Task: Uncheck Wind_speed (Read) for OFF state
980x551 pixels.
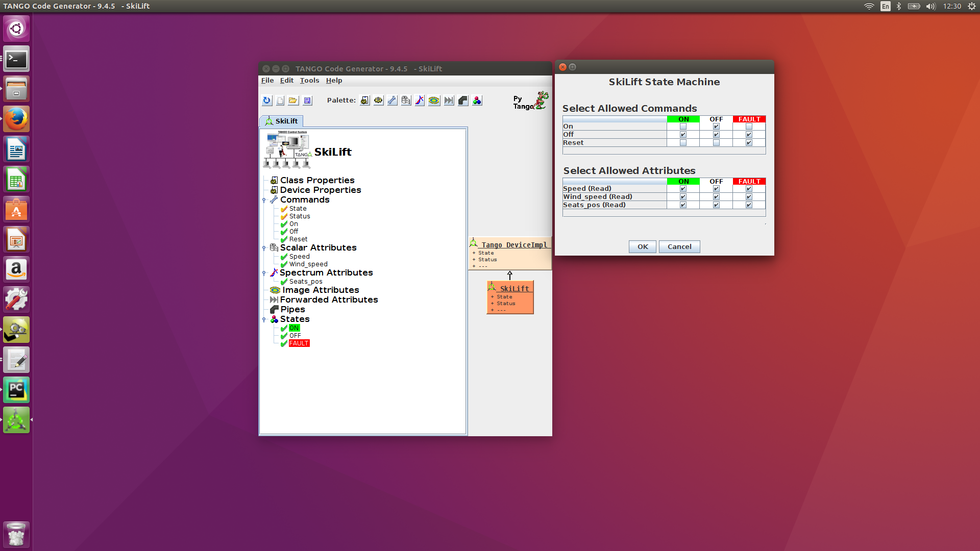Action: pos(716,197)
